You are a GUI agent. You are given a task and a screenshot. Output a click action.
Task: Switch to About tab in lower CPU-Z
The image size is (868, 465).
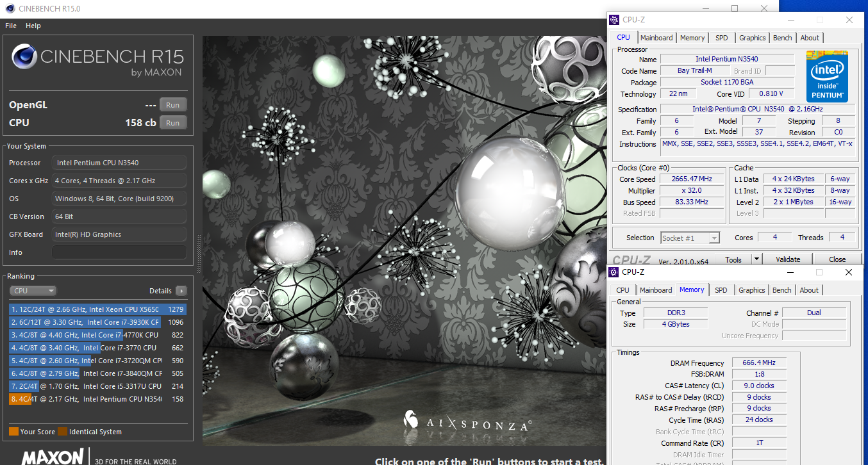pyautogui.click(x=809, y=290)
